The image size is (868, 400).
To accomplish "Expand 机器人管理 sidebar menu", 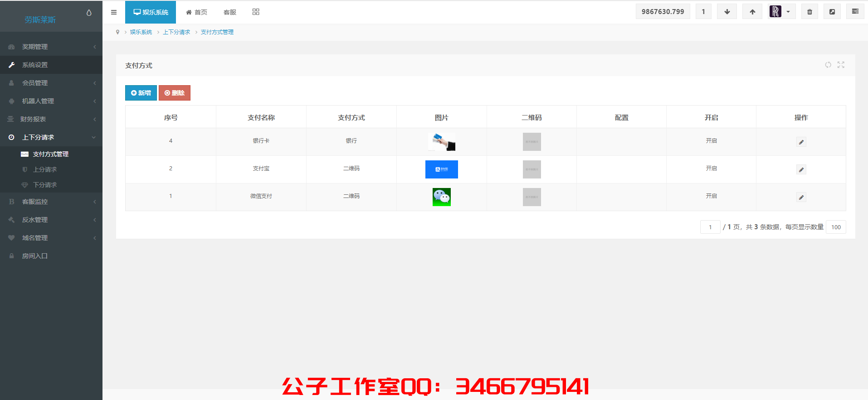I will (x=51, y=101).
